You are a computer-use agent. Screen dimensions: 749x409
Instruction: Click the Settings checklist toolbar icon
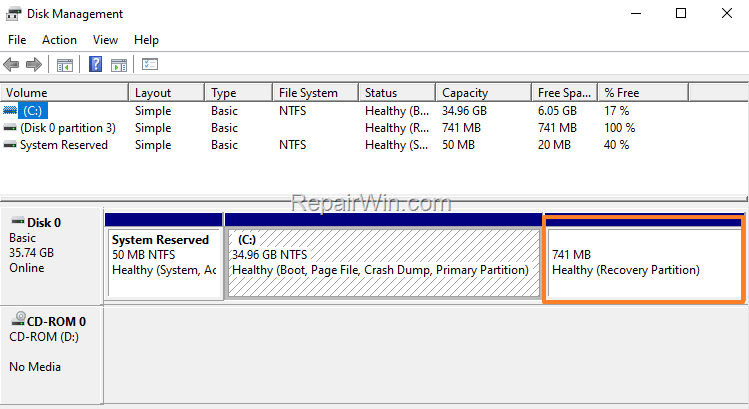point(150,65)
